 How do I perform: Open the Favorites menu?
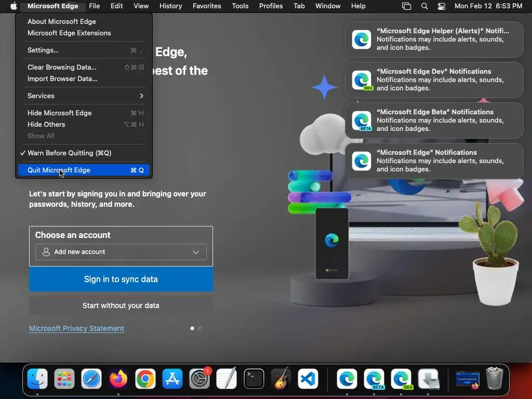click(207, 6)
